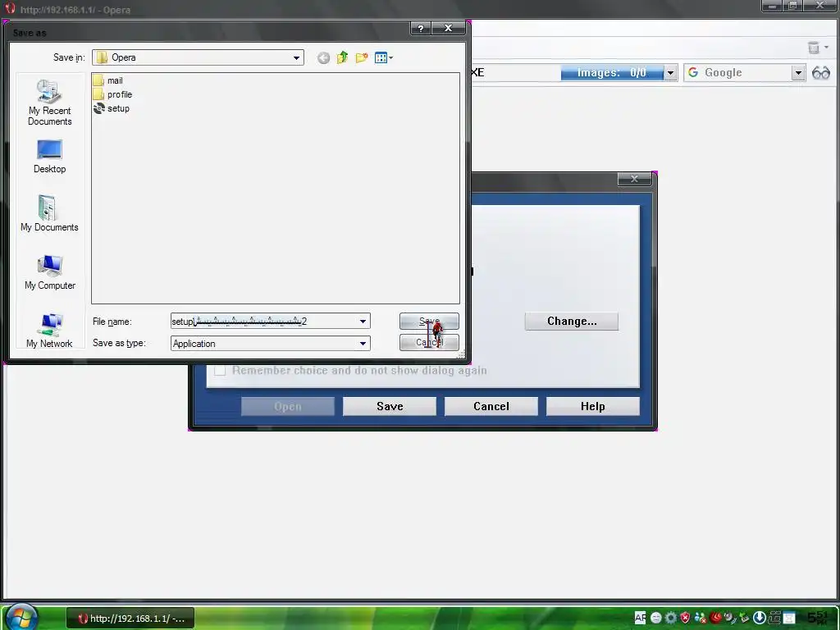The image size is (840, 630).
Task: Open My Network places
Action: point(49,331)
